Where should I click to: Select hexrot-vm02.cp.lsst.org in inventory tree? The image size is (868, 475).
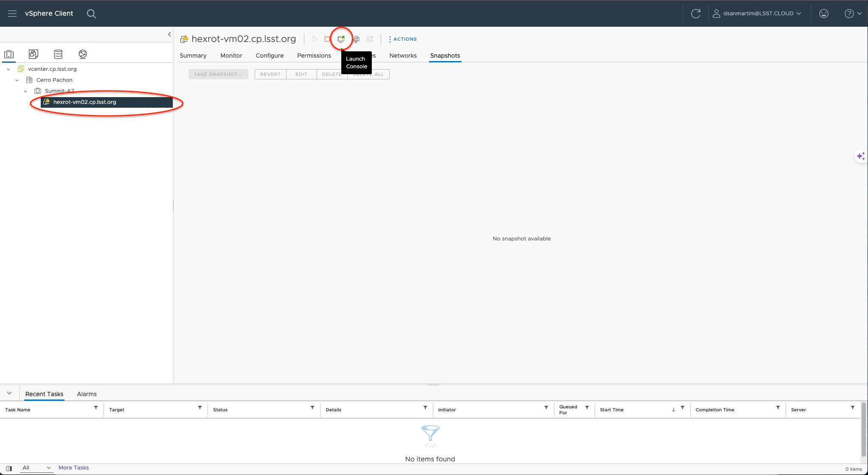click(107, 102)
